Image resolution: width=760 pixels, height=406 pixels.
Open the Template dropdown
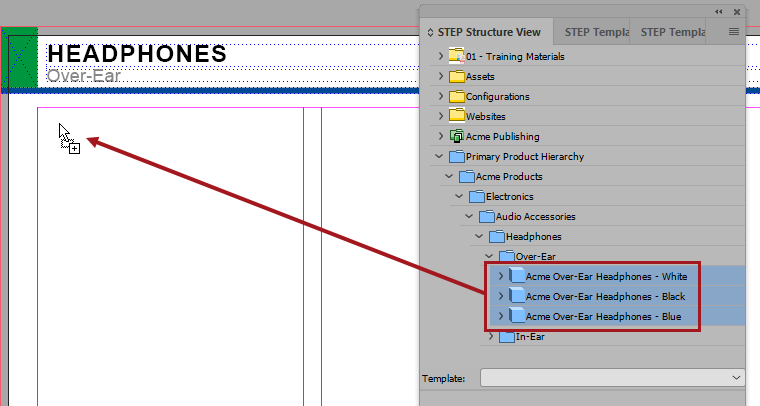[x=612, y=377]
